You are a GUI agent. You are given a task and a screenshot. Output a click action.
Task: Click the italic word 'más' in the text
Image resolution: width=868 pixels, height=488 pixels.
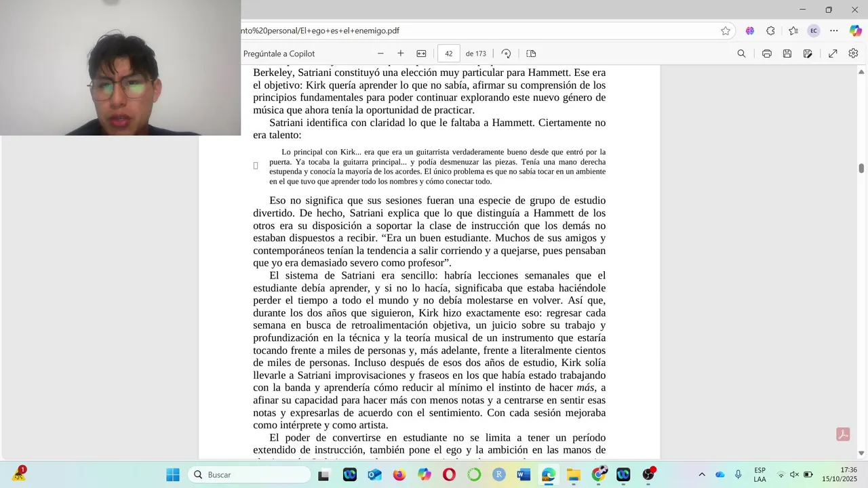[x=585, y=388]
